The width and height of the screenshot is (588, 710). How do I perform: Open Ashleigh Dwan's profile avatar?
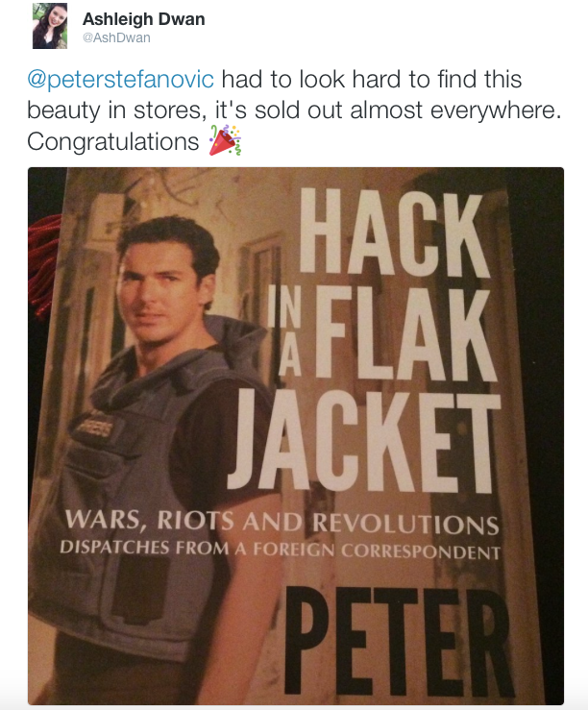pyautogui.click(x=50, y=26)
